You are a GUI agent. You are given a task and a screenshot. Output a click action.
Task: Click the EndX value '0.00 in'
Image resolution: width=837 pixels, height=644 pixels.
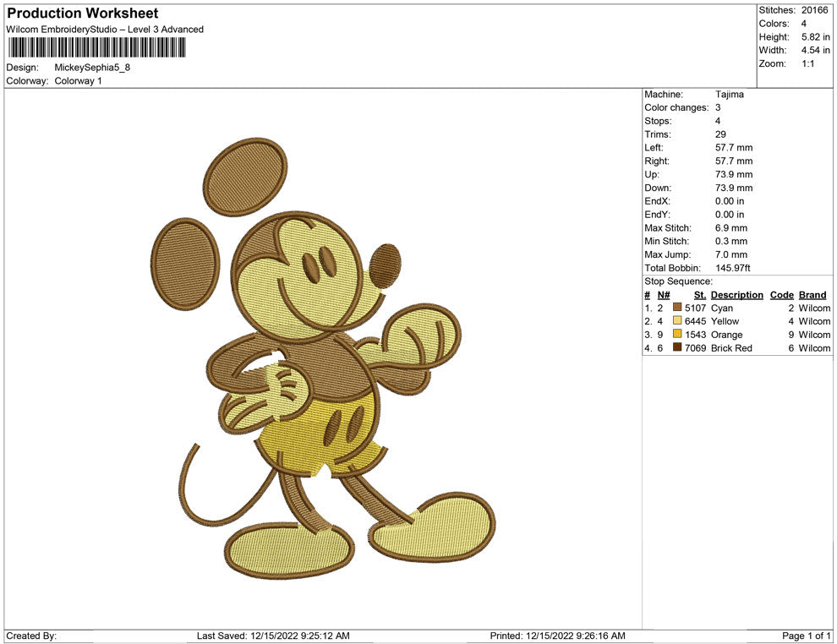730,201
